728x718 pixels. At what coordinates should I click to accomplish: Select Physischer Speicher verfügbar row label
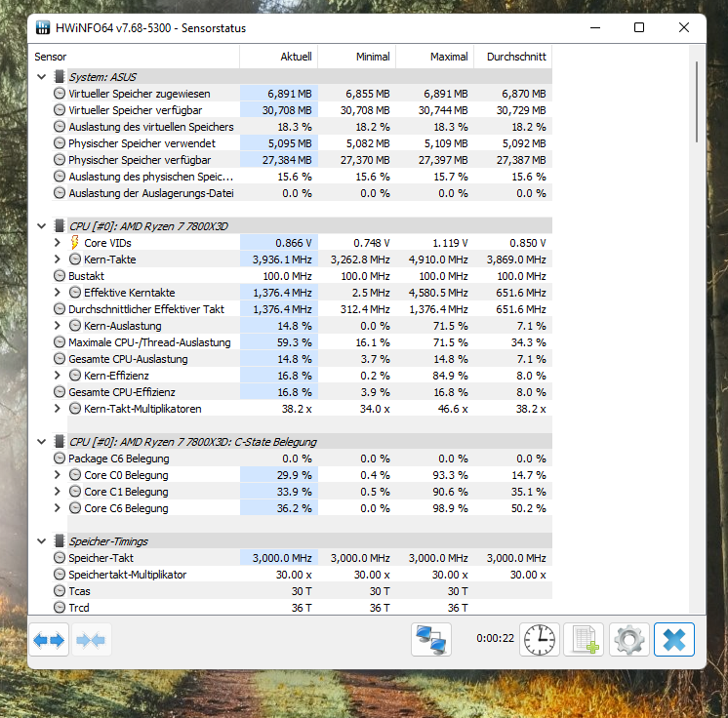pos(140,160)
